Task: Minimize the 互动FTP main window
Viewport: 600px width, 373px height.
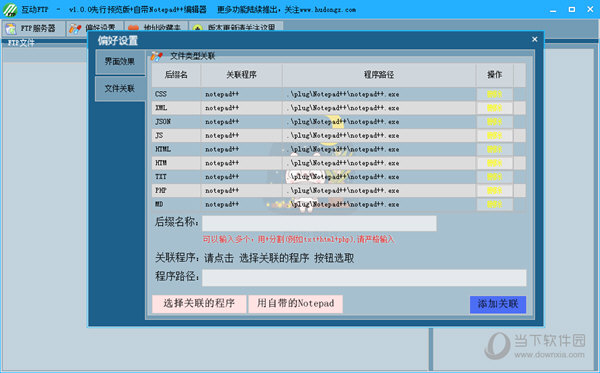Action: coord(553,10)
